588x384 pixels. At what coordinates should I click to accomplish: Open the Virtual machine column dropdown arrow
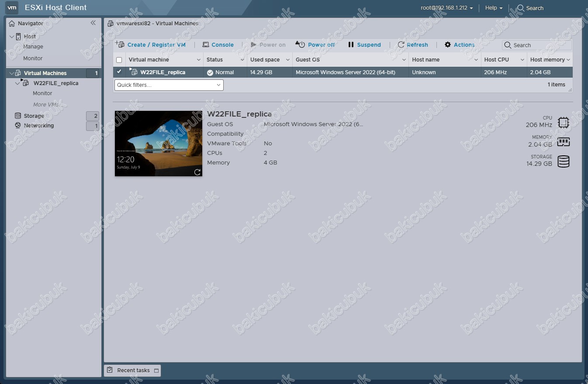199,60
